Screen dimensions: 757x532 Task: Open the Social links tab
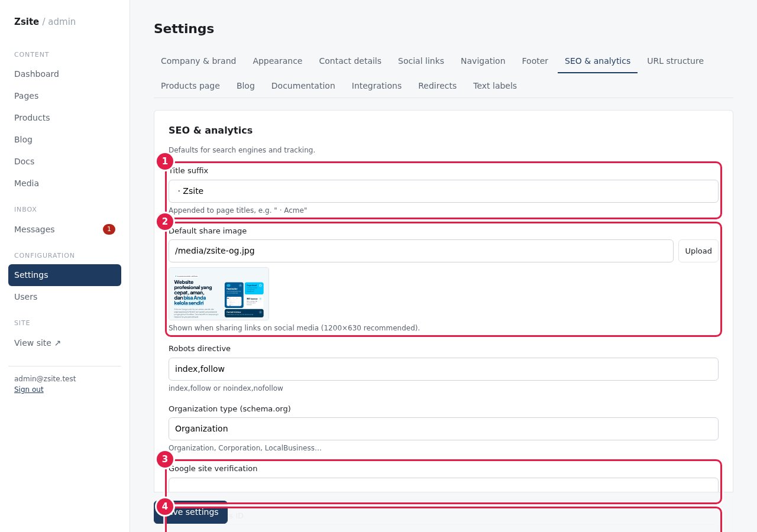pos(421,61)
